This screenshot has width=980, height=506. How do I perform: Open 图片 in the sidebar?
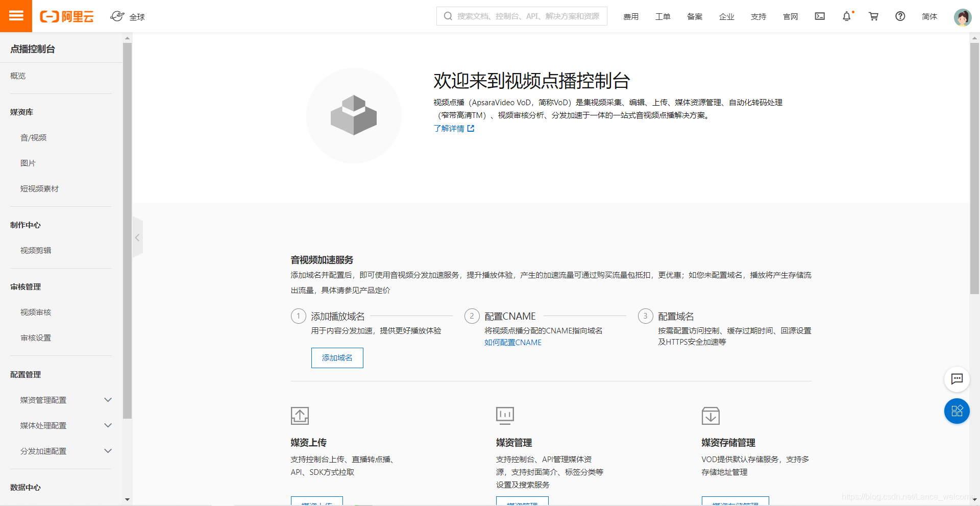(28, 163)
